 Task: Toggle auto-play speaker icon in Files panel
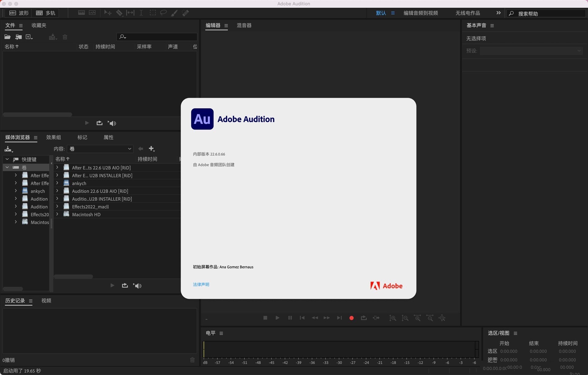[112, 123]
